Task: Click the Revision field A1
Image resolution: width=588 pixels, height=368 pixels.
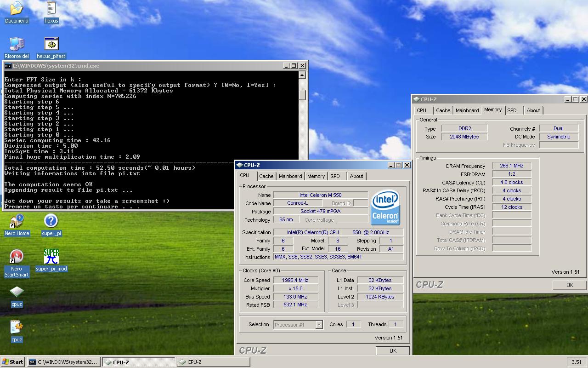Action: coord(391,248)
